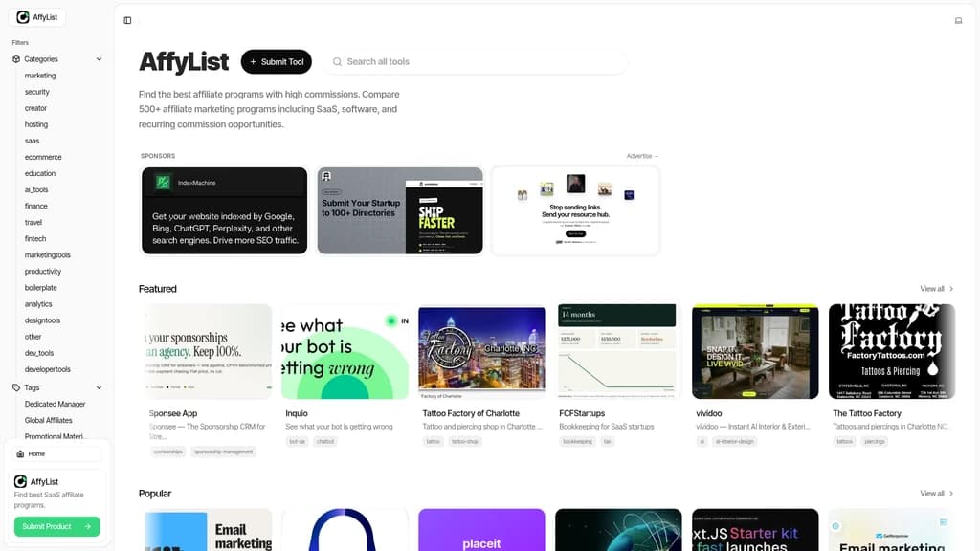Filter by ai_tools category
Screen dimensions: 980x551
pos(36,190)
